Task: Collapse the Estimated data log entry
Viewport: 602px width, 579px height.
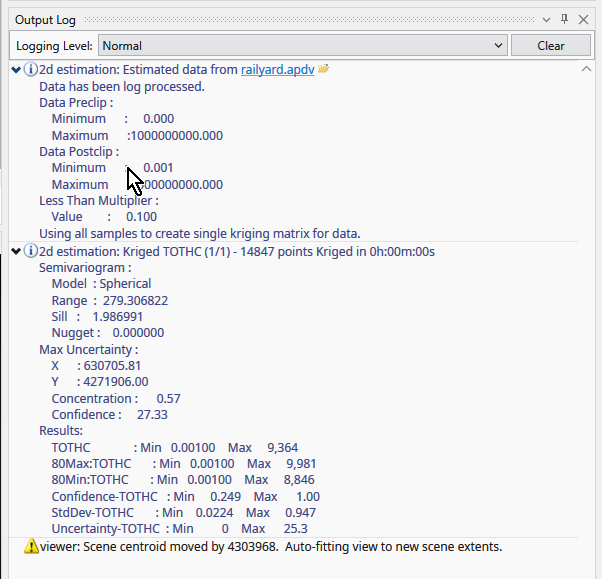Action: pyautogui.click(x=15, y=70)
